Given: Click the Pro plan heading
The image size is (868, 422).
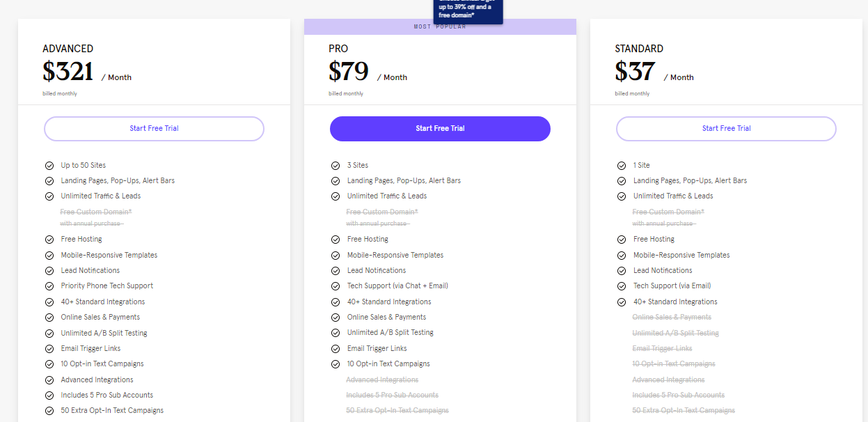Looking at the screenshot, I should tap(338, 49).
